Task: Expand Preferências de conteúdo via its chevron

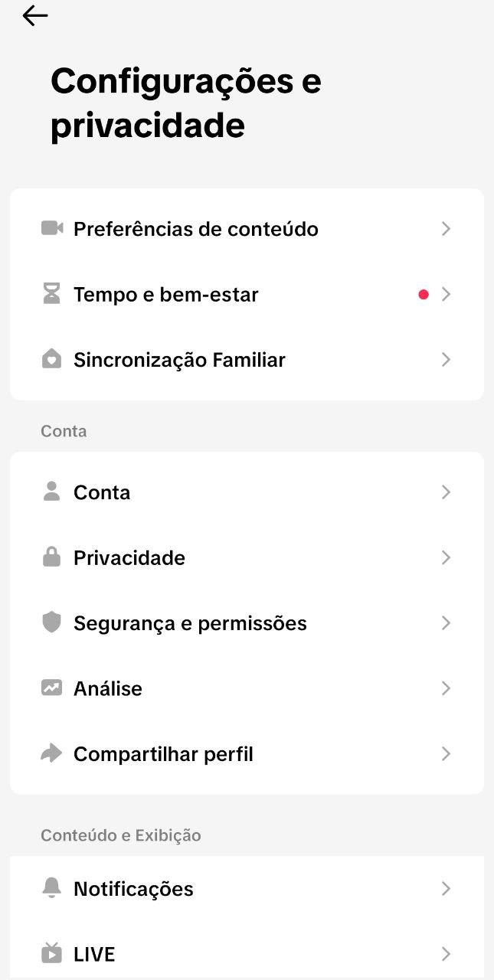Action: coord(447,228)
